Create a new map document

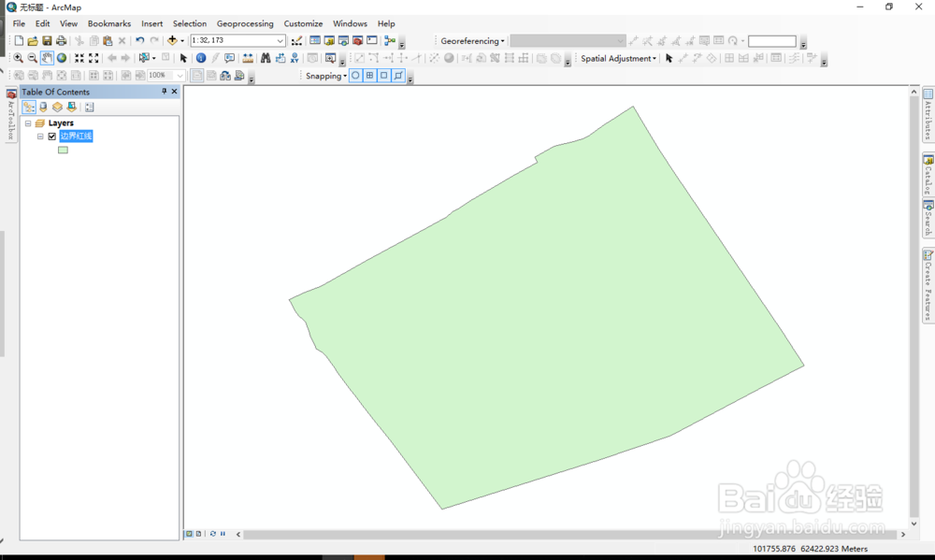click(19, 40)
